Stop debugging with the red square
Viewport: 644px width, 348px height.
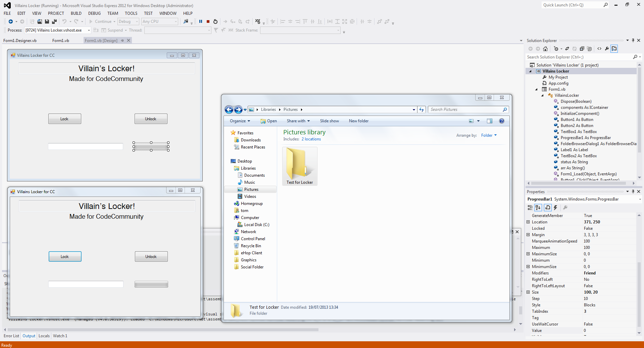[x=208, y=21]
